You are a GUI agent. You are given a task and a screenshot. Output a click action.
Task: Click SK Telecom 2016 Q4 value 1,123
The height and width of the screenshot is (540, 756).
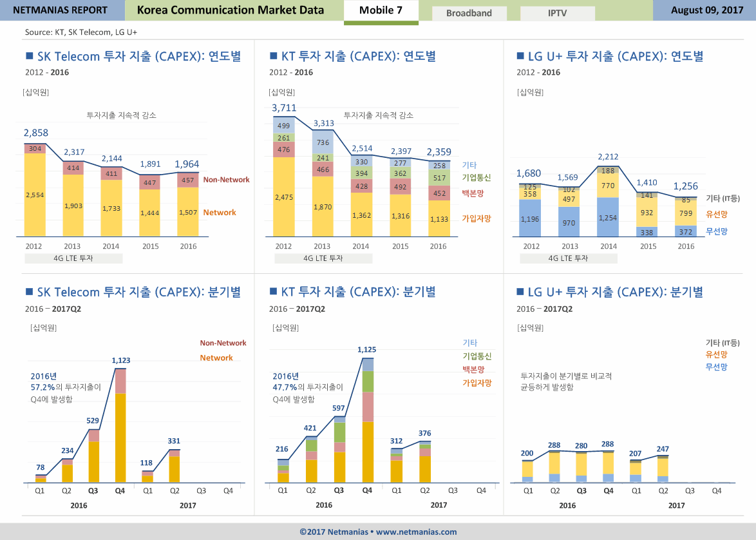coord(121,360)
